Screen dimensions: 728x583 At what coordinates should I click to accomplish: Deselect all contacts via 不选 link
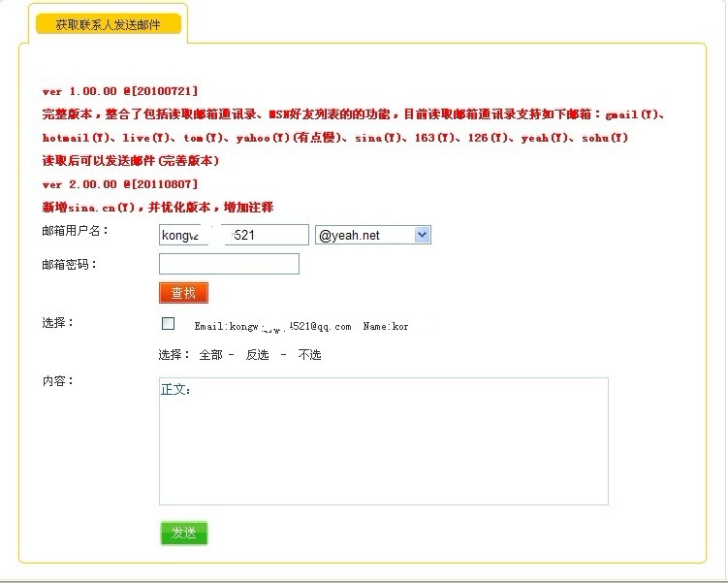pos(309,355)
